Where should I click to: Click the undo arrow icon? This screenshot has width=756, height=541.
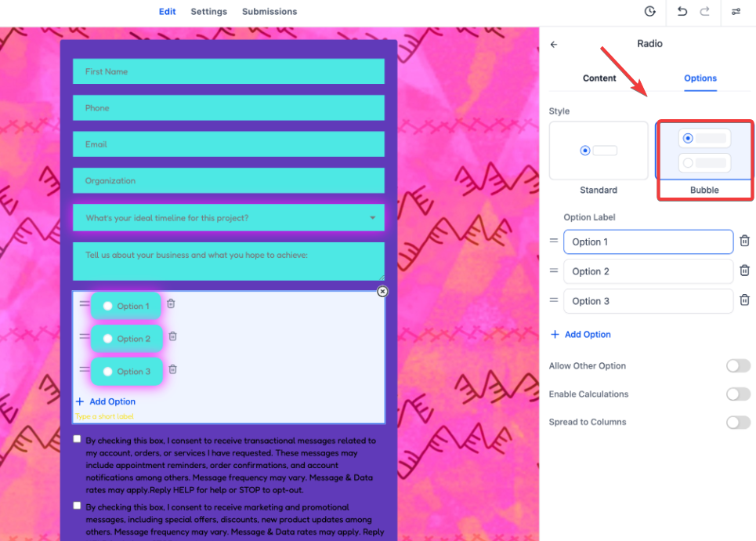tap(682, 12)
